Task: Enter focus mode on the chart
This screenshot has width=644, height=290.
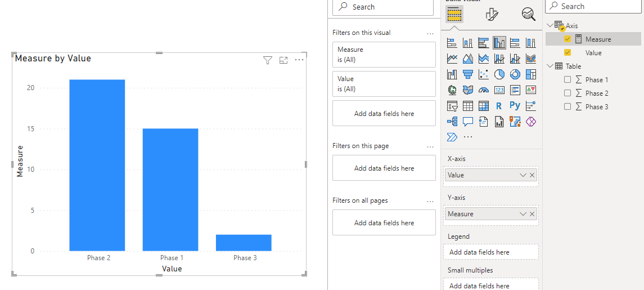Action: coord(283,61)
